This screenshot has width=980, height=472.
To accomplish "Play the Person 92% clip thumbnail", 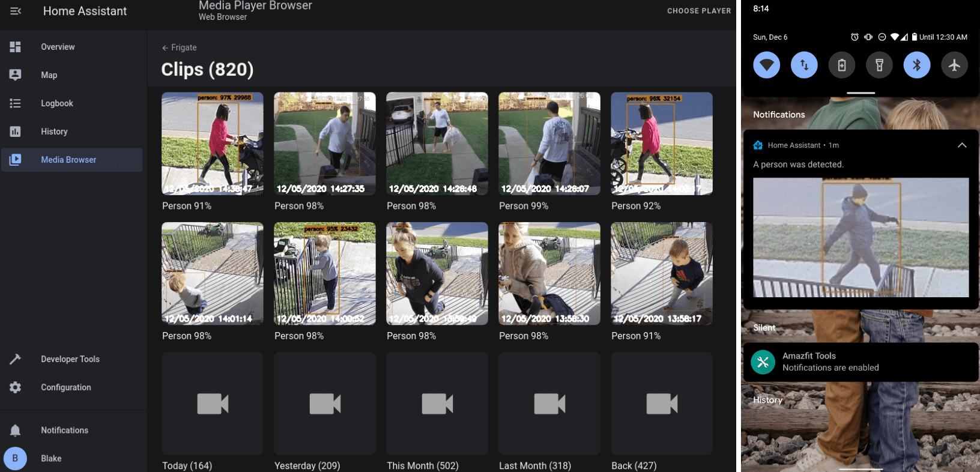I will tap(662, 144).
